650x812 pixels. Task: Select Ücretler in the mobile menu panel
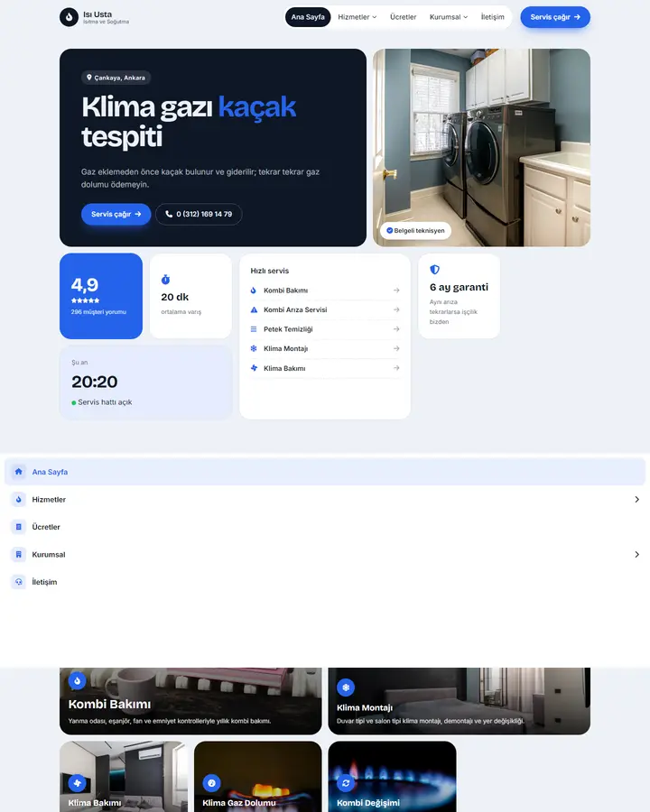tap(325, 527)
